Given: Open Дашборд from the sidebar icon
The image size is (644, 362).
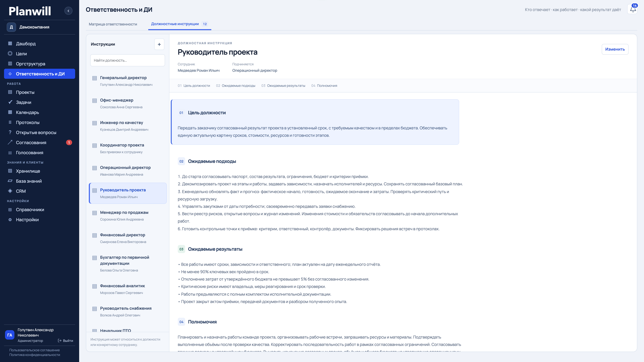Looking at the screenshot, I should (x=10, y=43).
